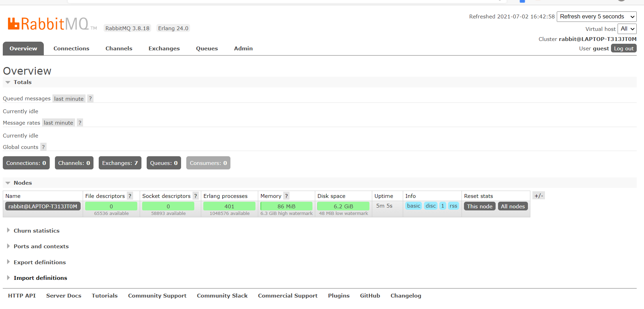Open Community Slack link
Screen dimensions: 644x309
point(222,296)
